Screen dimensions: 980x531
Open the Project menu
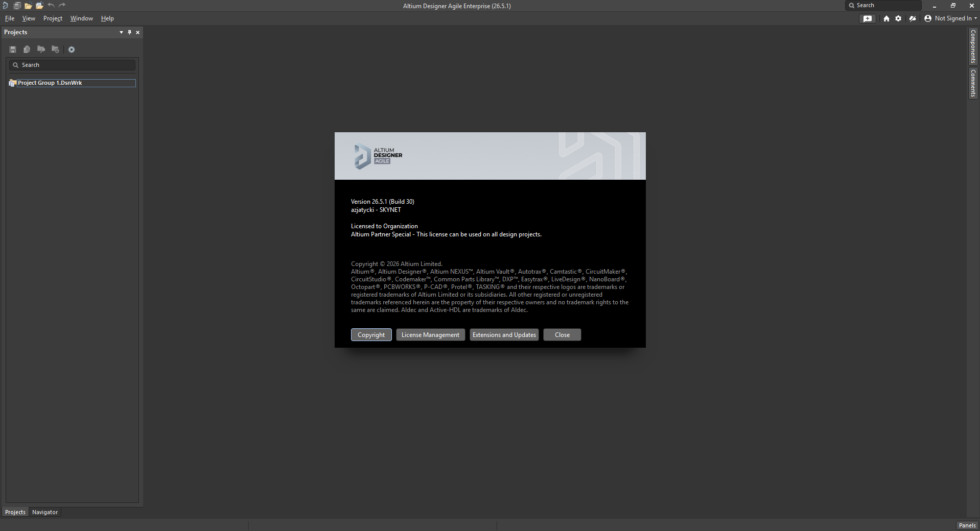pyautogui.click(x=53, y=18)
